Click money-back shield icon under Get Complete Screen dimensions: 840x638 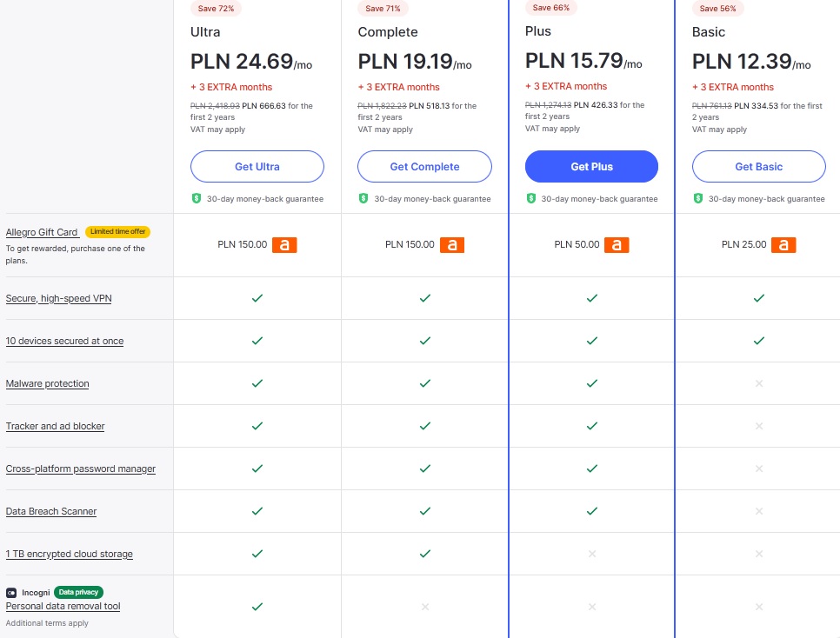point(363,198)
